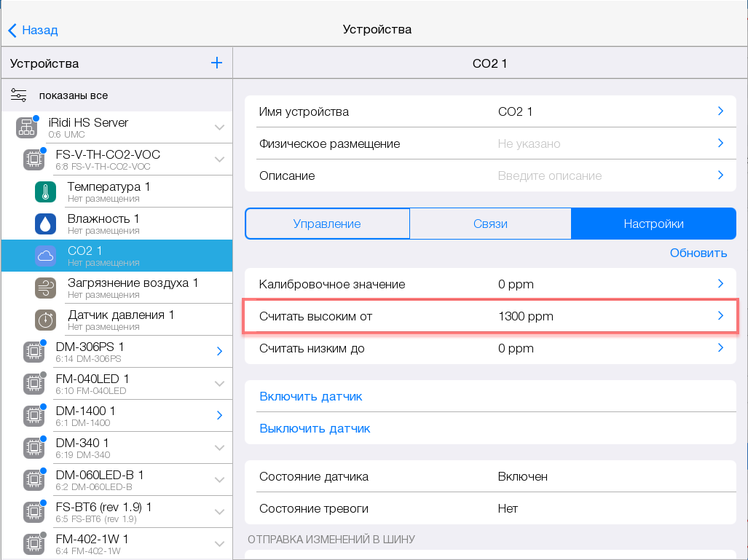The image size is (748, 560).
Task: Click the Температура 1 thermometer icon
Action: (x=46, y=192)
